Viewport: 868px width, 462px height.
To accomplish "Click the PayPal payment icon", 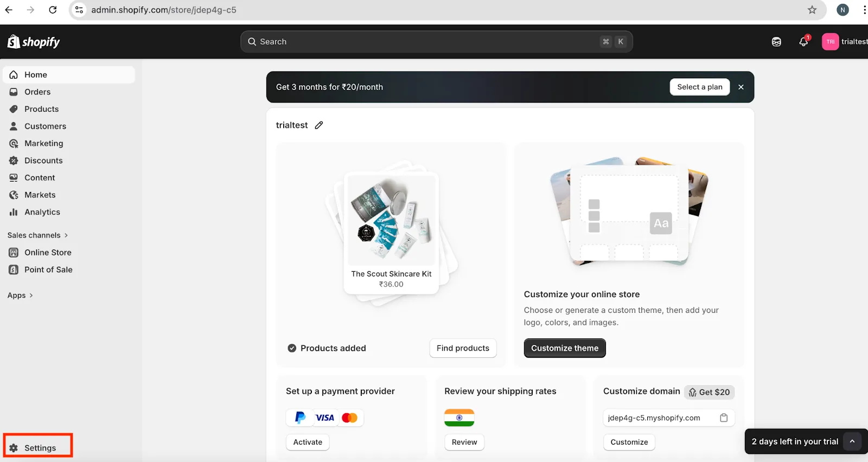I will (x=300, y=418).
